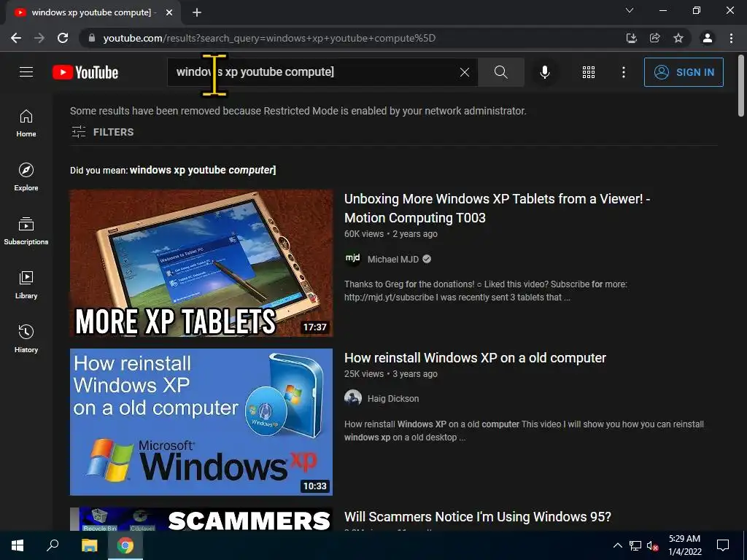This screenshot has height=560, width=747.
Task: Open network status tray icon
Action: pos(635,545)
